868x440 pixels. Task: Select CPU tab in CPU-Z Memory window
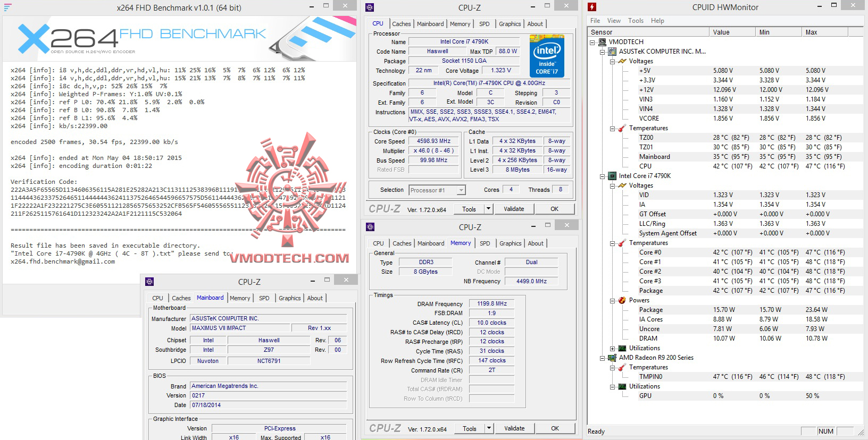[378, 243]
